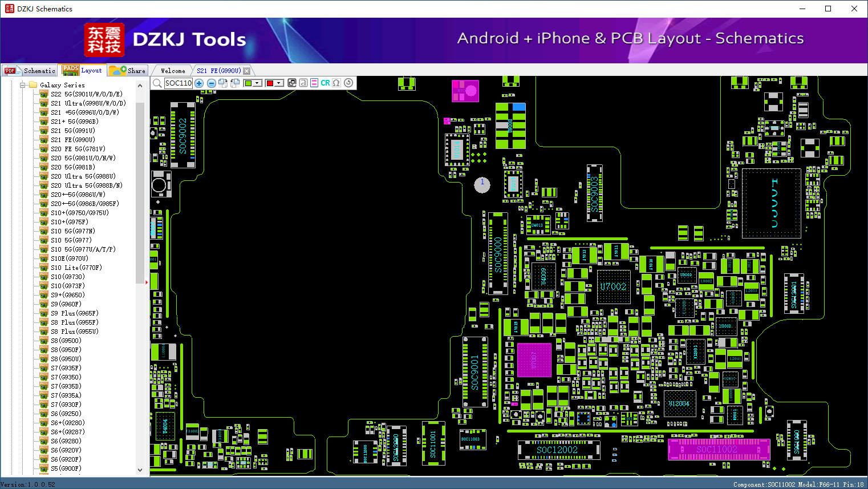Click the pink double-line icon
Image resolution: width=868 pixels, height=489 pixels.
coord(314,83)
